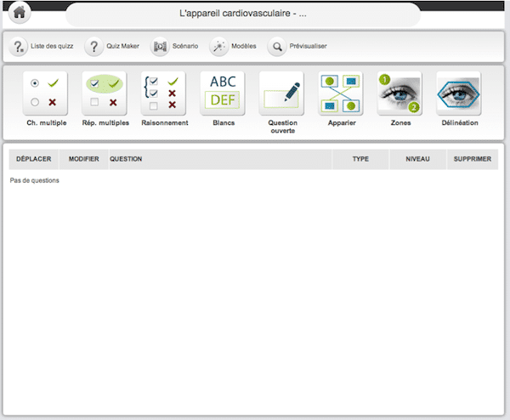Viewport: 510px width, 420px height.
Task: Click the DÉPLACER column header
Action: point(34,159)
